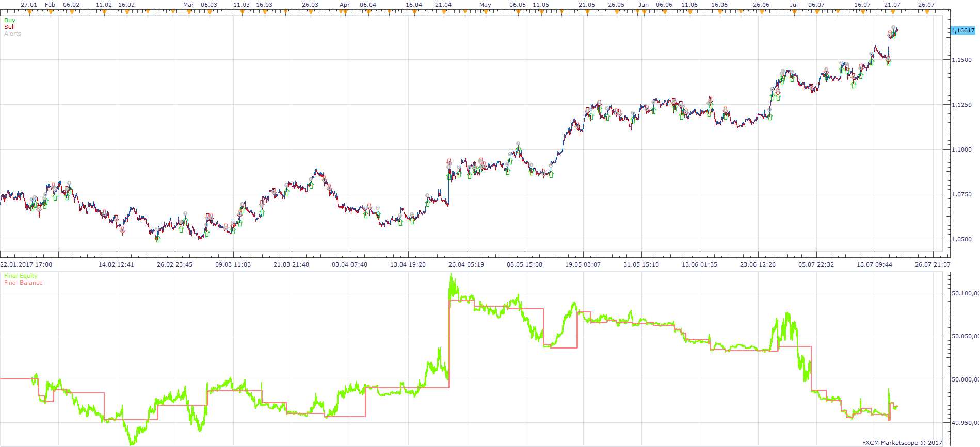Image resolution: width=980 pixels, height=447 pixels.
Task: Select the orange marker under 06.04
Action: [x=368, y=12]
